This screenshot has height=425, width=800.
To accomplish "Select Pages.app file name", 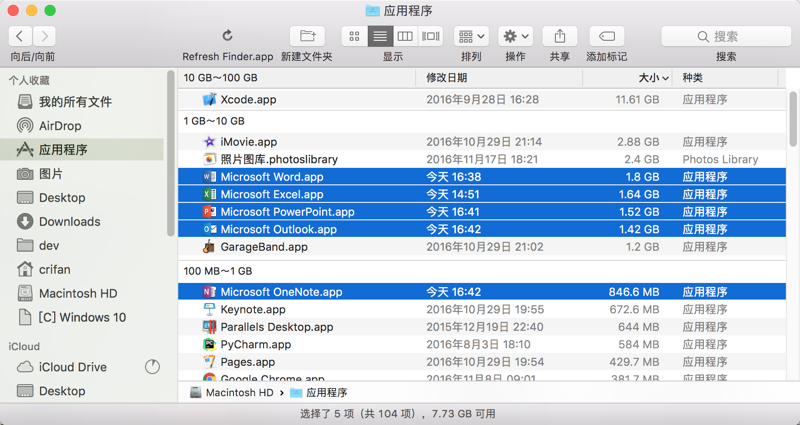I will (247, 362).
